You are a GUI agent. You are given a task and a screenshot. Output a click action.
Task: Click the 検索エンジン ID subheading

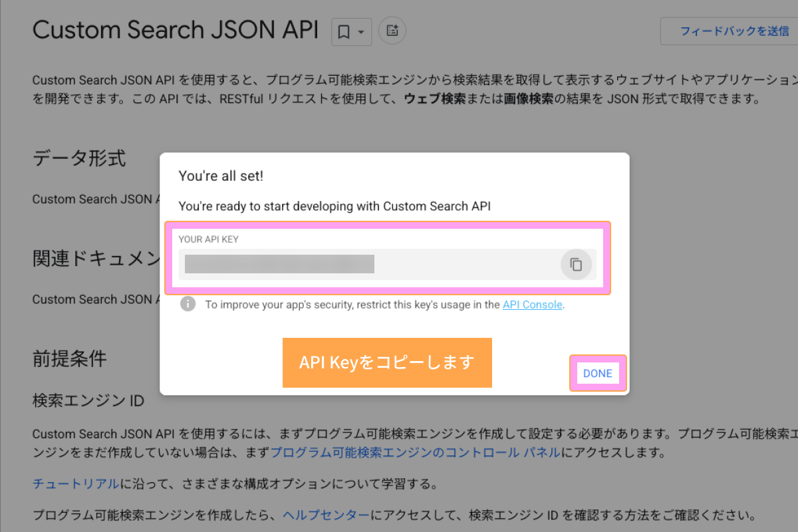coord(88,400)
